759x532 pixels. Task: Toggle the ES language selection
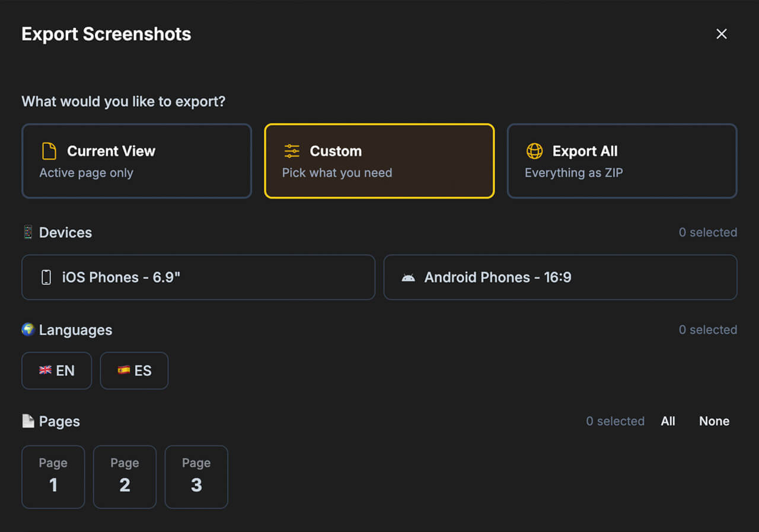[x=134, y=370]
